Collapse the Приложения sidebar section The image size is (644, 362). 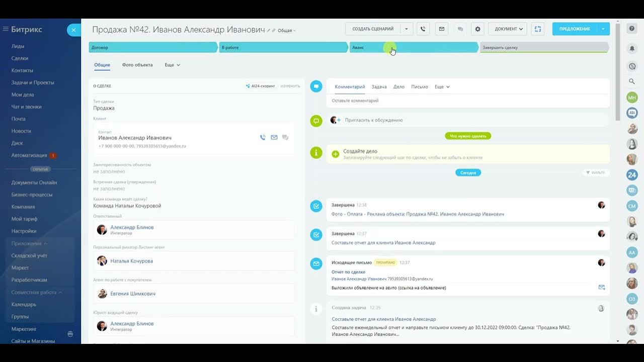[x=30, y=243]
